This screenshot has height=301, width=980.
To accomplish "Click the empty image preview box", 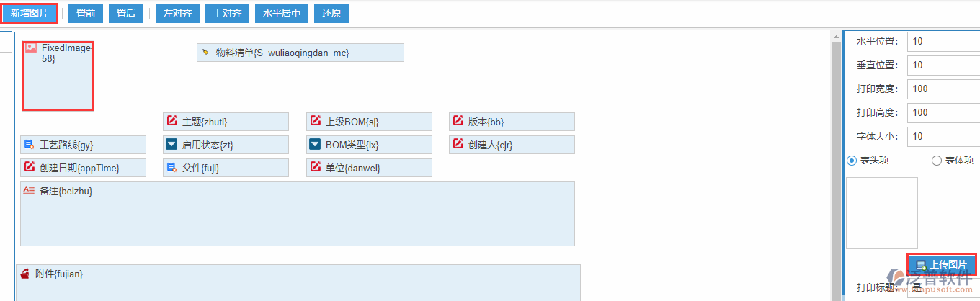I will pos(882,213).
